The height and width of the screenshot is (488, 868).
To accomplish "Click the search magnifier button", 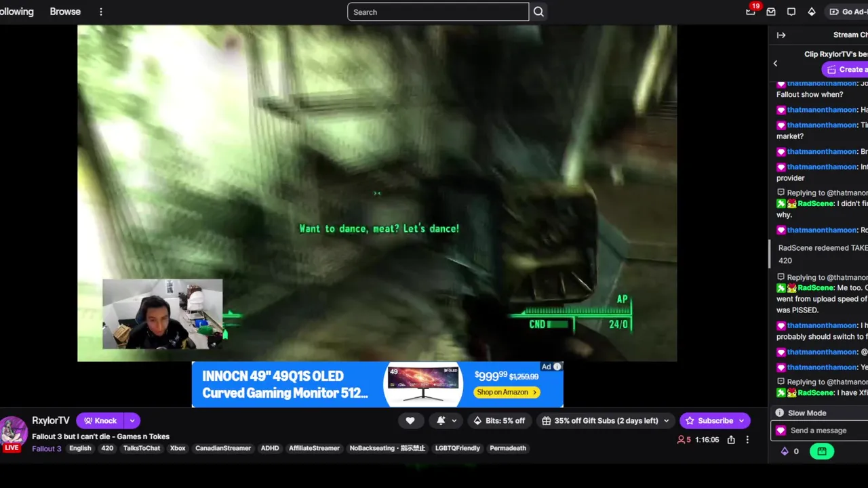I will coord(538,12).
